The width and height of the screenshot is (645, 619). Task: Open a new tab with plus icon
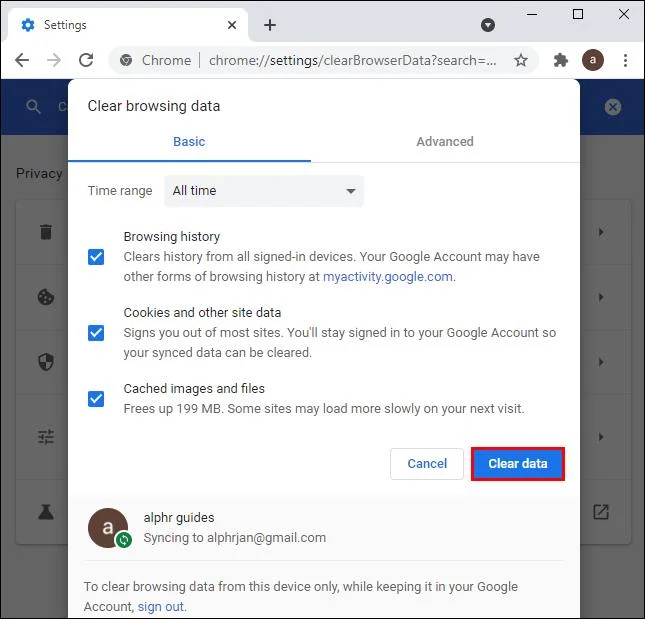pos(270,25)
